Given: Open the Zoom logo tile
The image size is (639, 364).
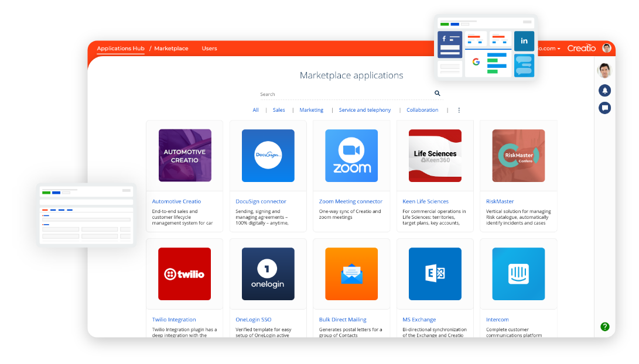Looking at the screenshot, I should 351,156.
